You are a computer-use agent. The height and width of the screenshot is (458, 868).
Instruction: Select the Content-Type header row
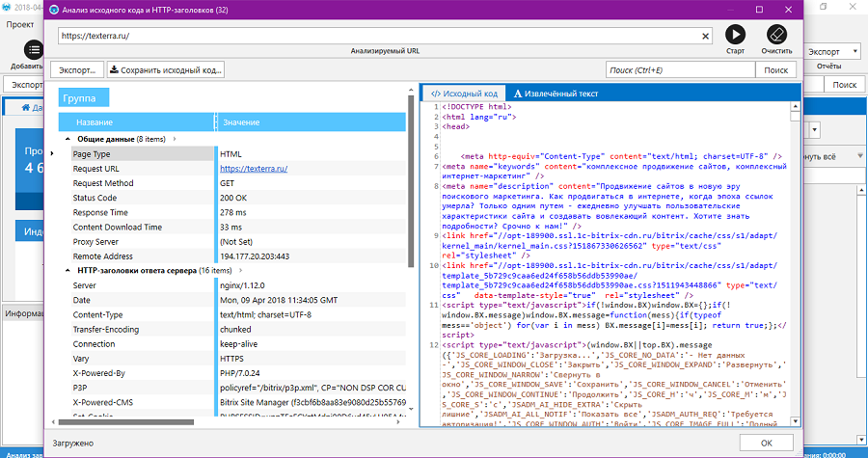238,314
